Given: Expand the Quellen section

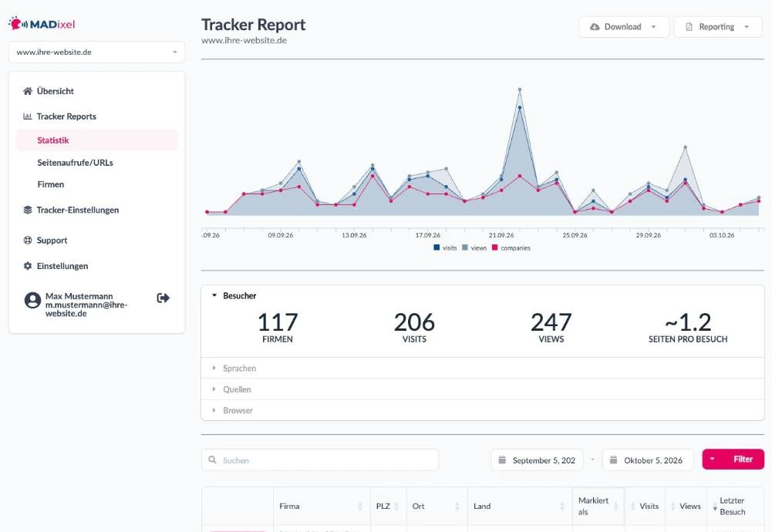Looking at the screenshot, I should point(483,389).
